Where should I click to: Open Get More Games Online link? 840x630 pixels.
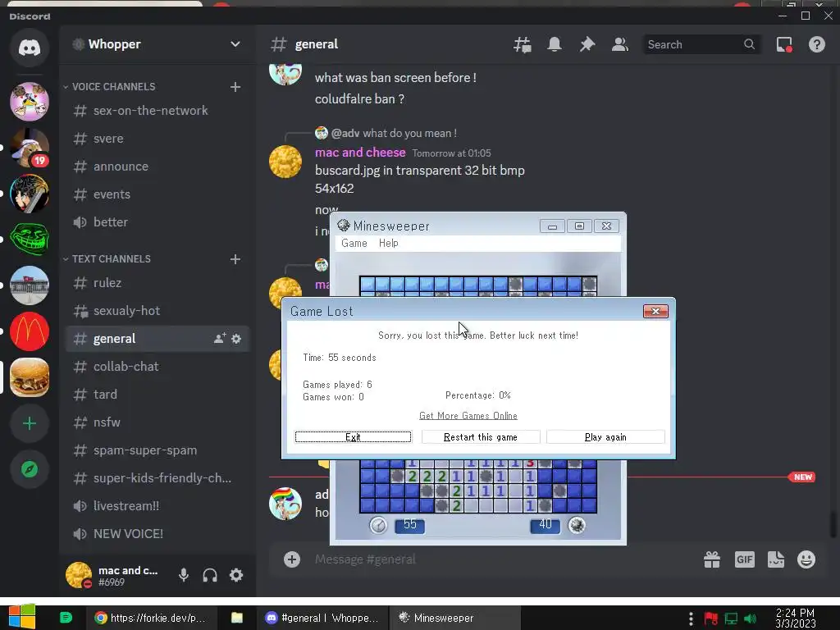468,416
